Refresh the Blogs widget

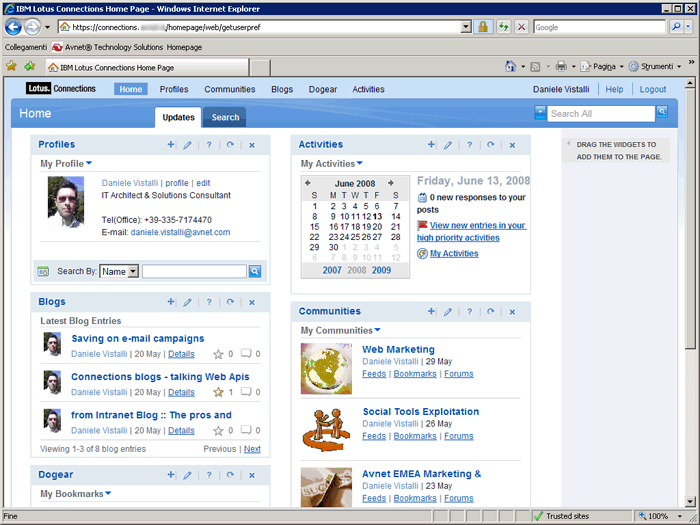230,302
